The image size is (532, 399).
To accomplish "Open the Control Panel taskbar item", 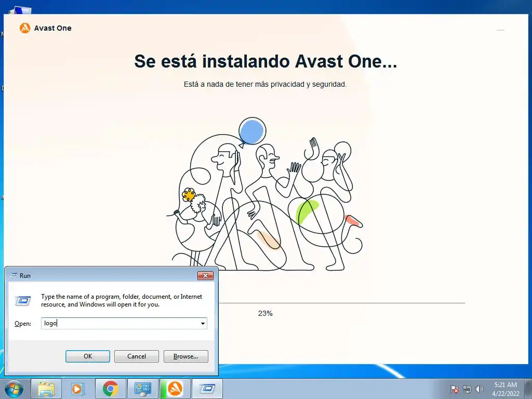I will click(142, 389).
